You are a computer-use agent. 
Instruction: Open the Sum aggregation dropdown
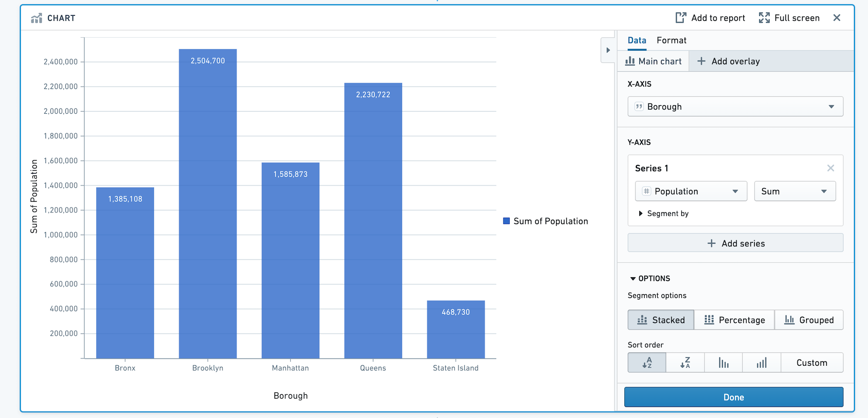click(x=795, y=191)
